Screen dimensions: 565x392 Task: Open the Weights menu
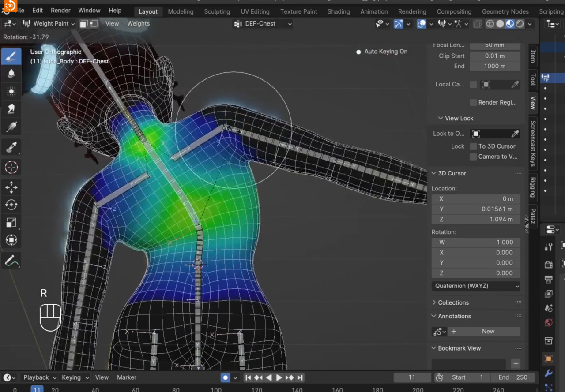click(138, 24)
